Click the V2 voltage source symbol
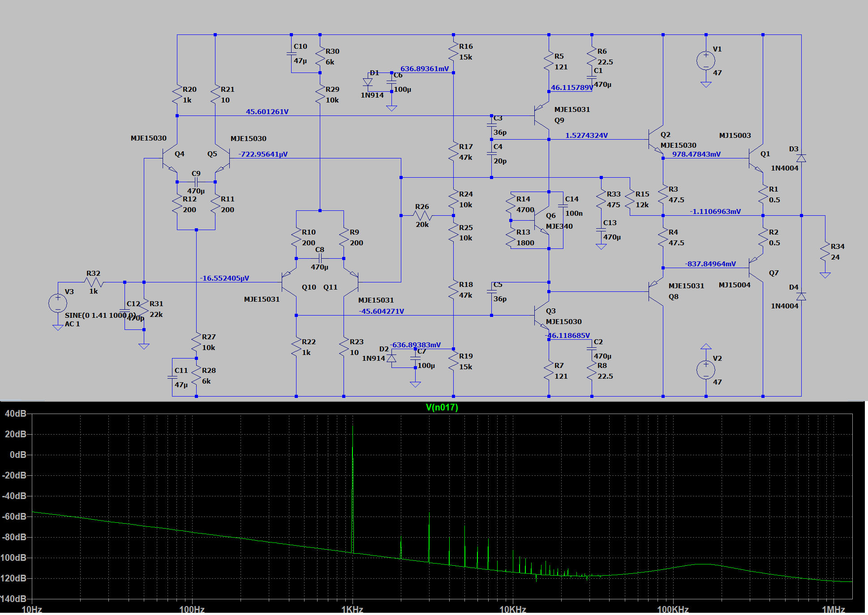 (706, 370)
